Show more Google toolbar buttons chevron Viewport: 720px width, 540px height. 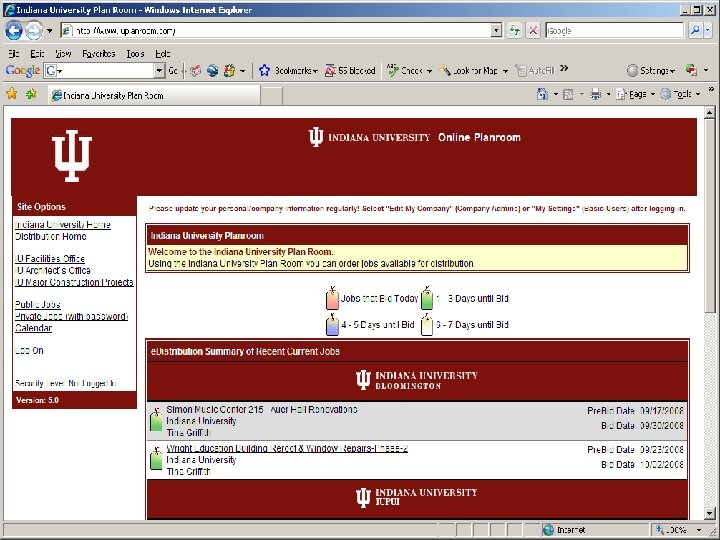click(x=564, y=69)
